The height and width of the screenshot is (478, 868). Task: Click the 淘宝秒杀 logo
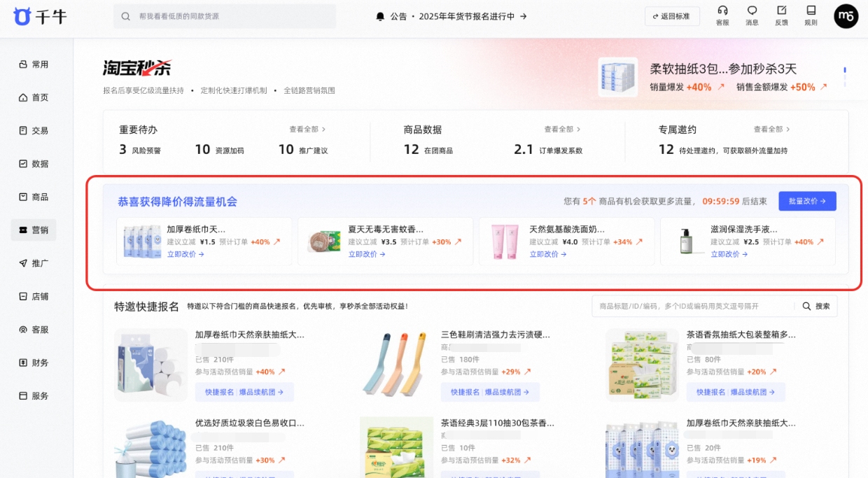[x=137, y=68]
